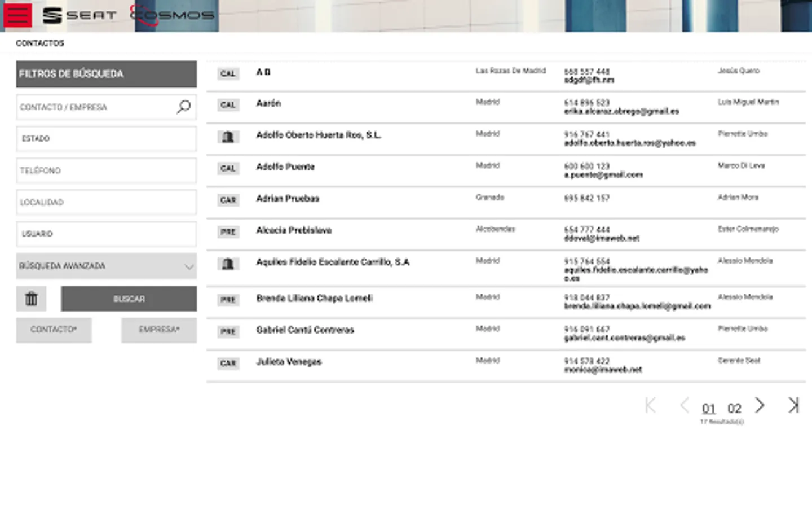Click the Teléfono input field
This screenshot has height=508, width=812.
tap(107, 170)
